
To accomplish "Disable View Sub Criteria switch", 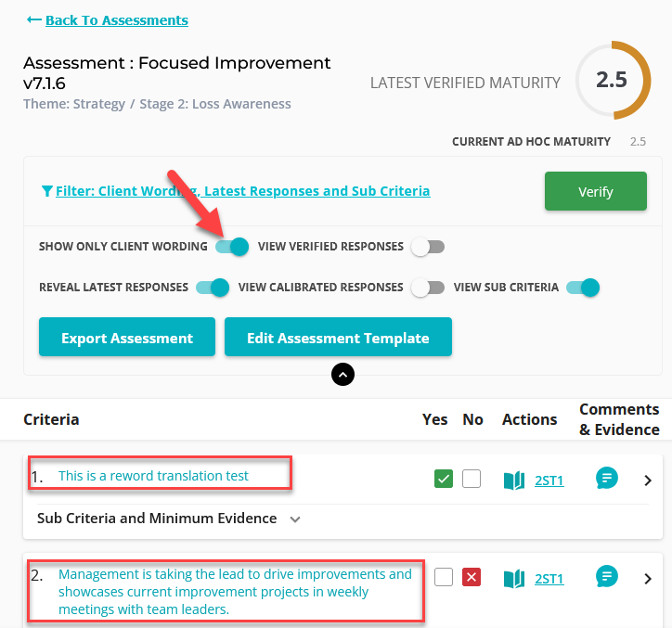I will 583,288.
